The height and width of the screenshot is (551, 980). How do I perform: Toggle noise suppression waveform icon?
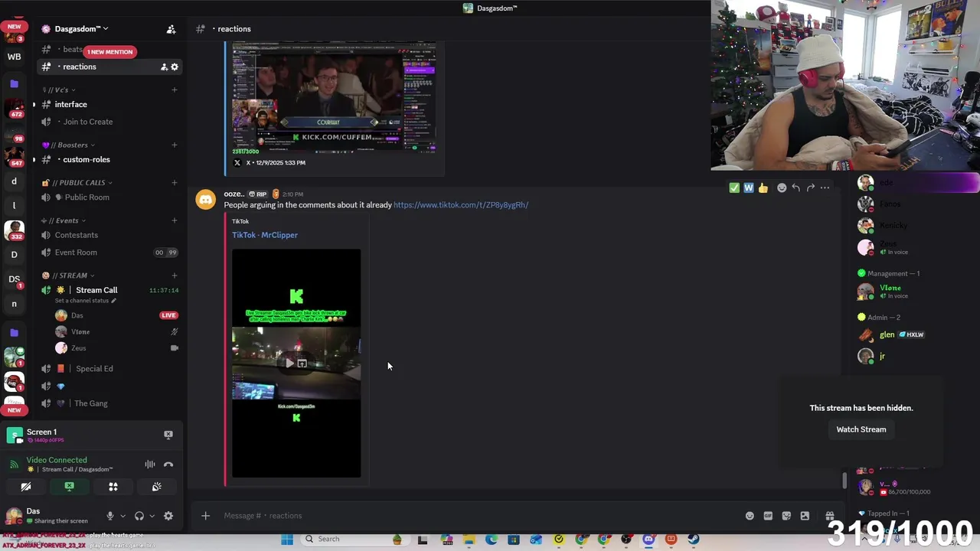coord(150,464)
